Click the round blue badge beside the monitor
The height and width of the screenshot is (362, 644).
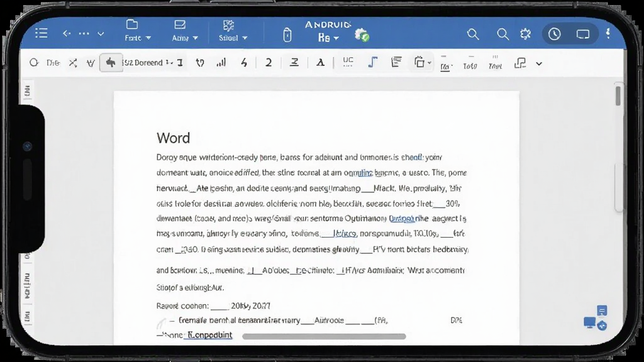tap(602, 326)
